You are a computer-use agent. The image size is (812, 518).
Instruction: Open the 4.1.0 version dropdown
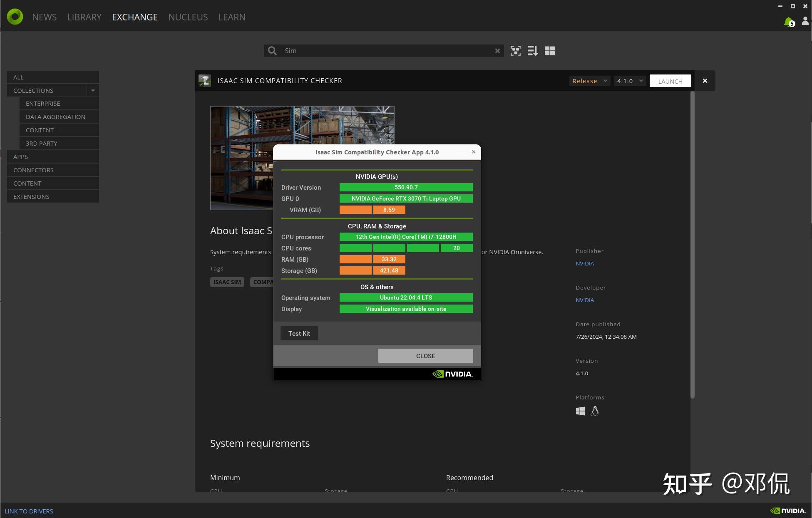tap(630, 81)
